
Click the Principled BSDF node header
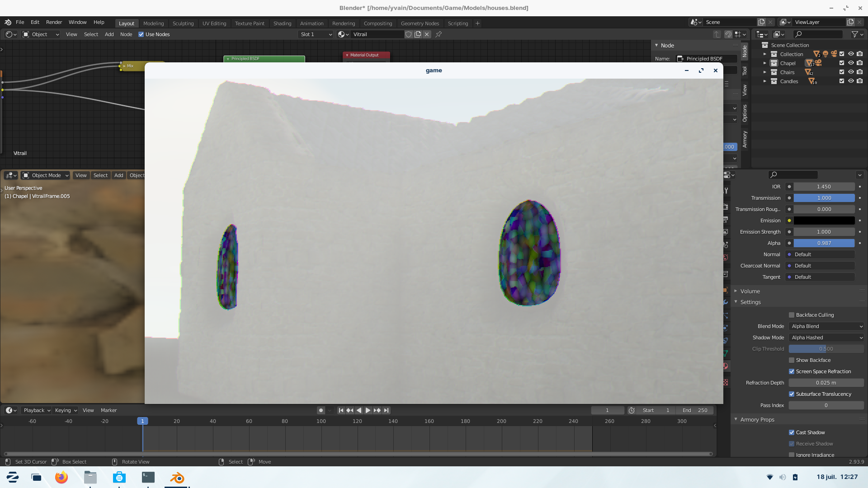point(264,59)
